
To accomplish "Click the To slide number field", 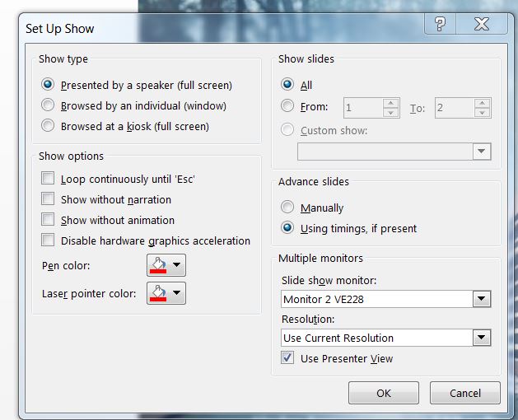I will tap(455, 108).
